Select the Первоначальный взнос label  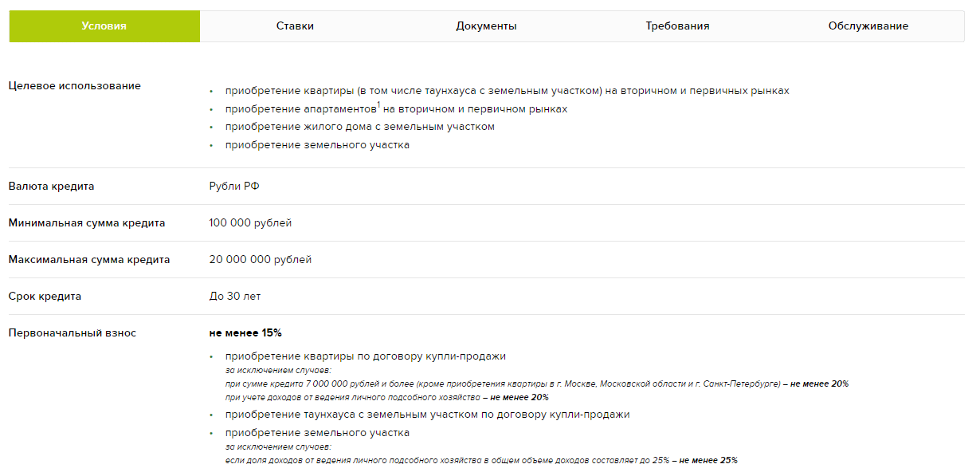point(72,333)
